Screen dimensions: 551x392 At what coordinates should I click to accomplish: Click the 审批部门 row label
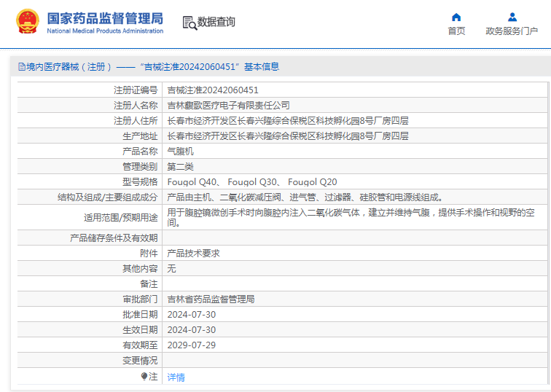point(140,299)
